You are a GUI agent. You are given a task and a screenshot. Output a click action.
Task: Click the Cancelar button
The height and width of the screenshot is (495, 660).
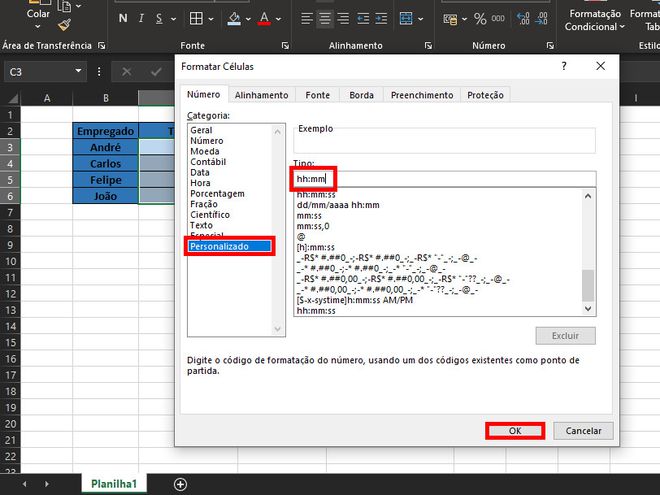pos(583,431)
